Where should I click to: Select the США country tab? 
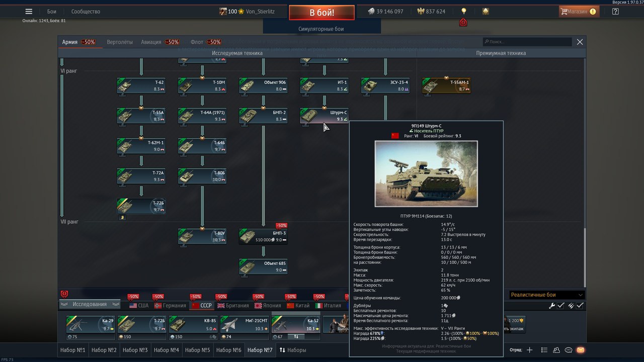[x=139, y=305]
